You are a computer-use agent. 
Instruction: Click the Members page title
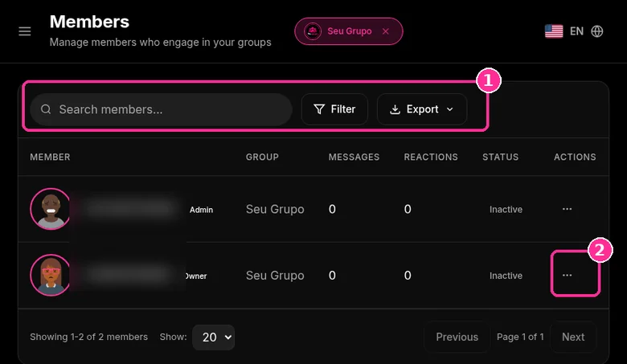[x=89, y=22]
